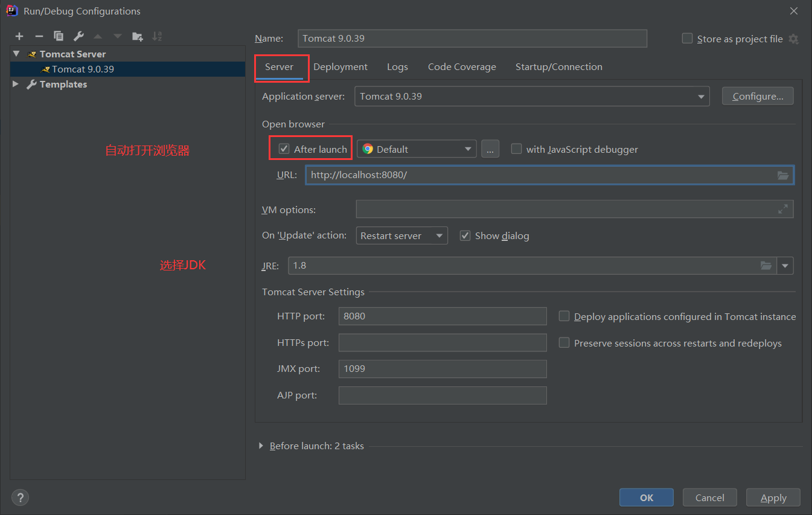Select Tomcat 9.0.39 in configuration tree
The width and height of the screenshot is (812, 515).
[127, 69]
